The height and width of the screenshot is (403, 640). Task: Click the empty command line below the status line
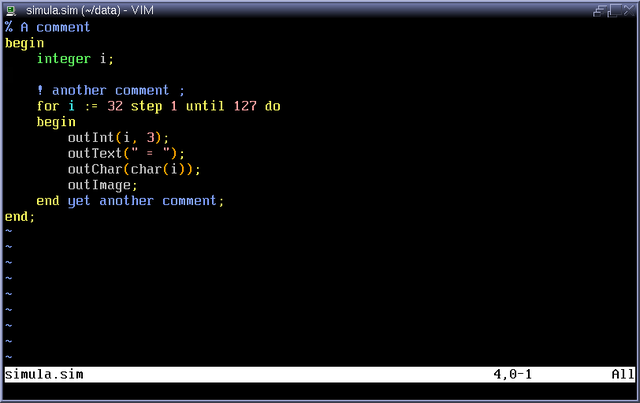pyautogui.click(x=320, y=391)
